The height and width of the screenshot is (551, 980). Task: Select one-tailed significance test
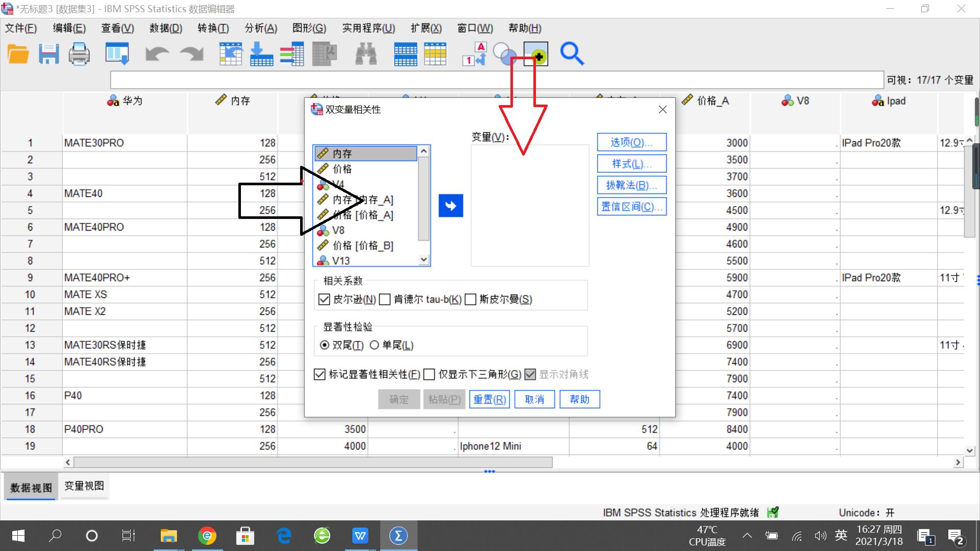(374, 345)
